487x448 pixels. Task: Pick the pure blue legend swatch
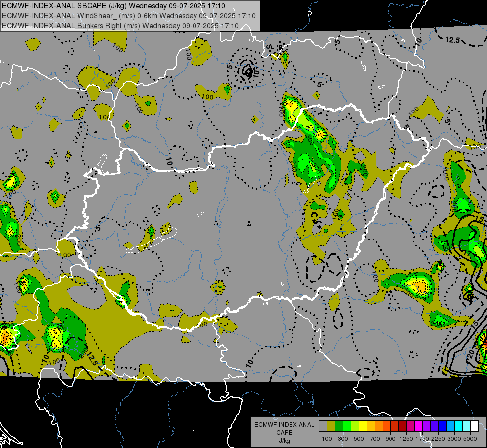[x=443, y=426]
